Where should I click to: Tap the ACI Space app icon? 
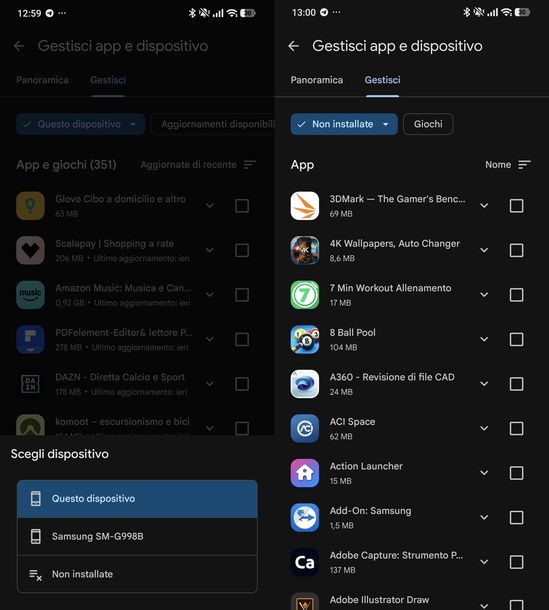305,428
